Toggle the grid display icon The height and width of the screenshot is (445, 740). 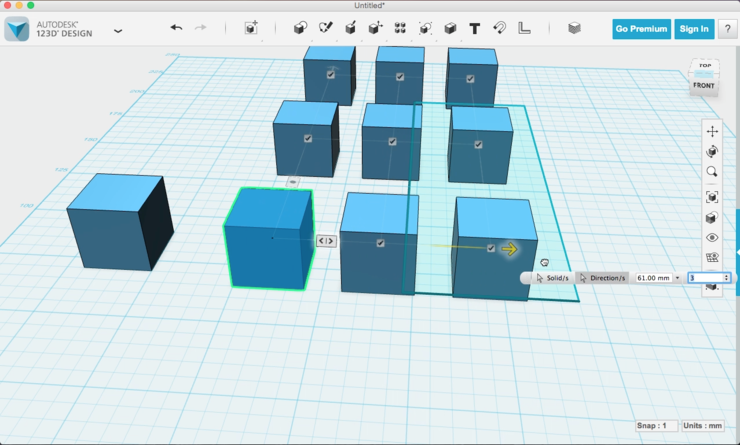coord(712,257)
